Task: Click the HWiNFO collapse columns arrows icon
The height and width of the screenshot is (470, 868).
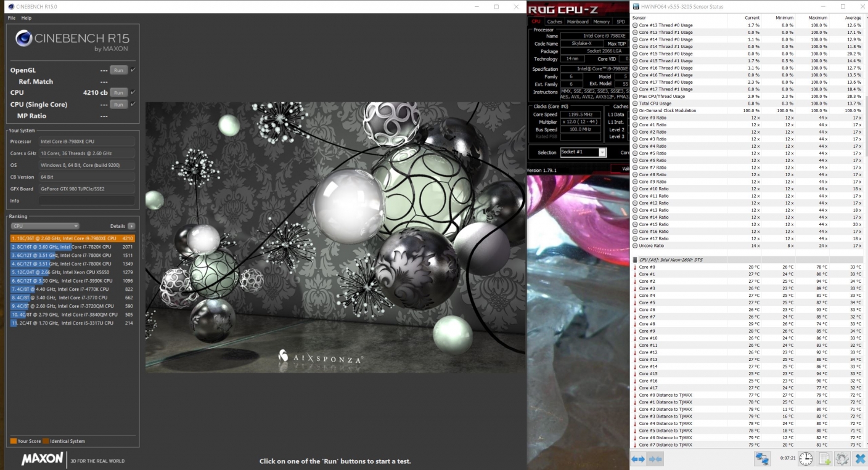Action: tap(655, 459)
